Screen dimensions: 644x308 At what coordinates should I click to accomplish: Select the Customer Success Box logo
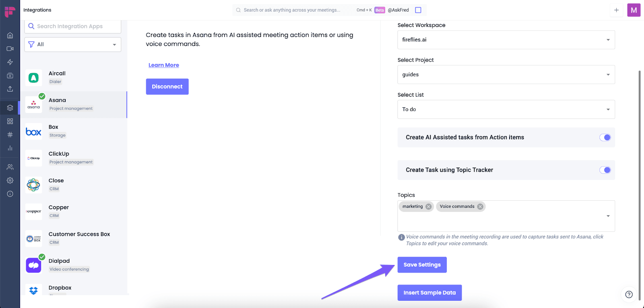coord(34,238)
